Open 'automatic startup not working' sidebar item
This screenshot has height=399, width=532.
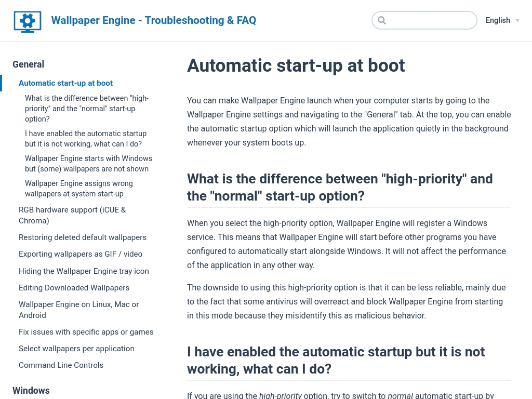pyautogui.click(x=86, y=138)
